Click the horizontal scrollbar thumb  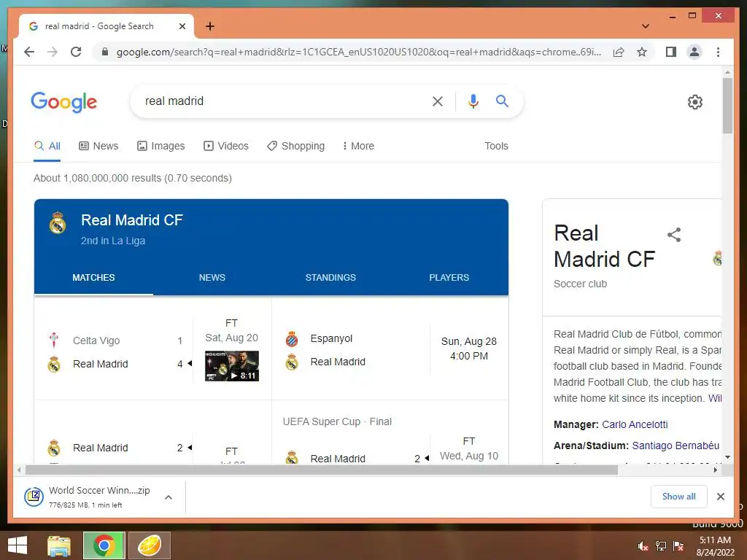point(322,470)
